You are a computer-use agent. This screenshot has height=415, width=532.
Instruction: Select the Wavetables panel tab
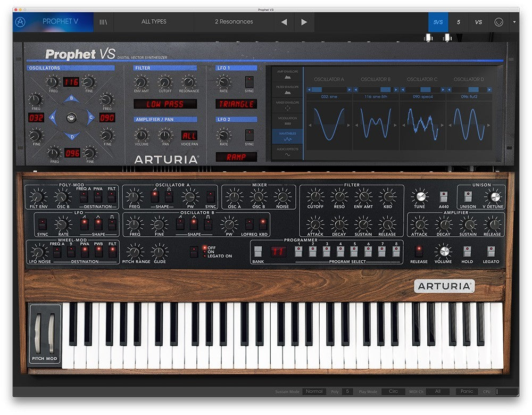(x=287, y=136)
